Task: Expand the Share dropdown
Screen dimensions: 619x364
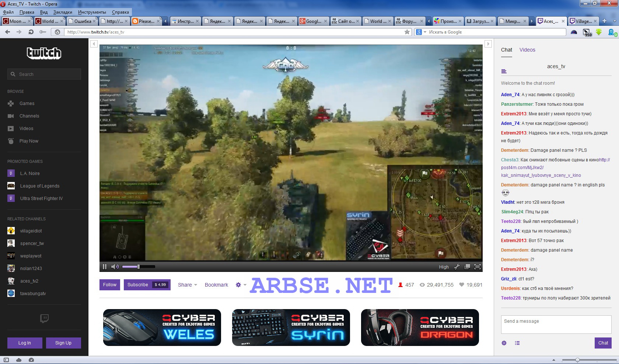Action: click(x=188, y=285)
